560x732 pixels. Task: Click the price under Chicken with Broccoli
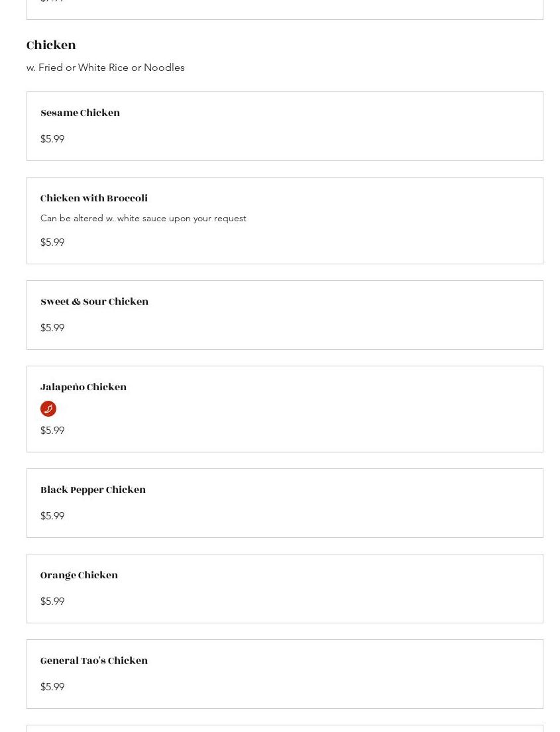click(52, 242)
